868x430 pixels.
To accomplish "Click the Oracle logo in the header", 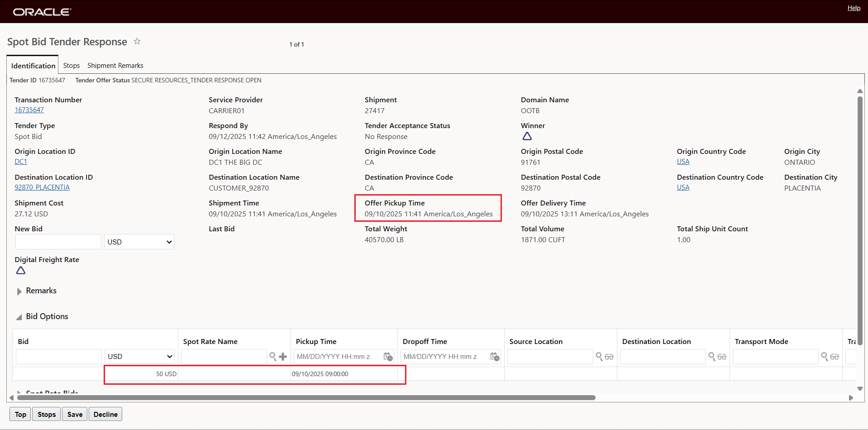I will pyautogui.click(x=42, y=11).
